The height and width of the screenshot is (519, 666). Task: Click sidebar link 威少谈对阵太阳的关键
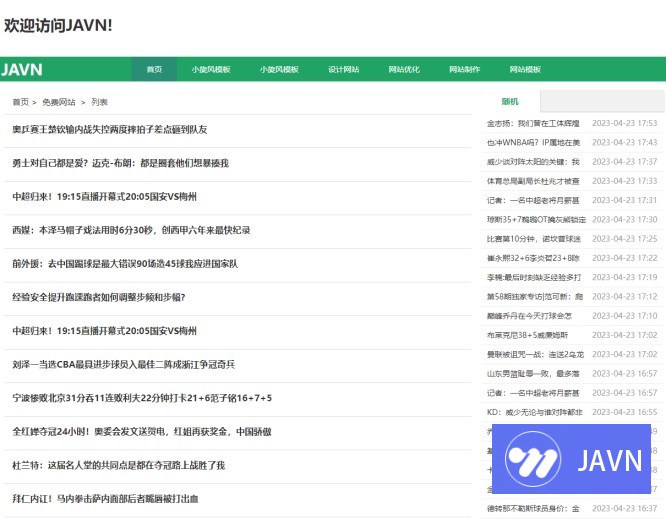coord(533,162)
